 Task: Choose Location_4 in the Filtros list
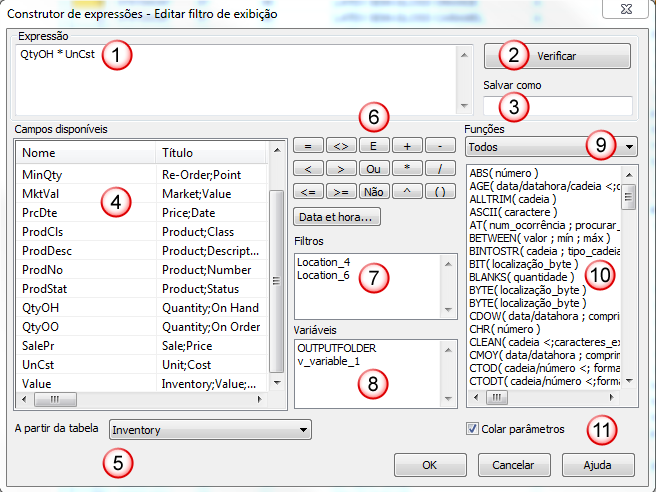coord(324,261)
